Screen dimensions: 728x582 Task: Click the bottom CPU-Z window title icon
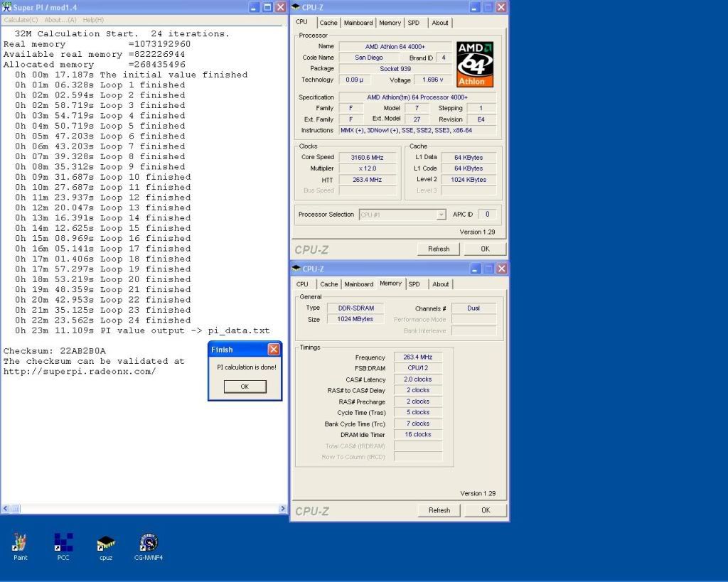pyautogui.click(x=296, y=268)
